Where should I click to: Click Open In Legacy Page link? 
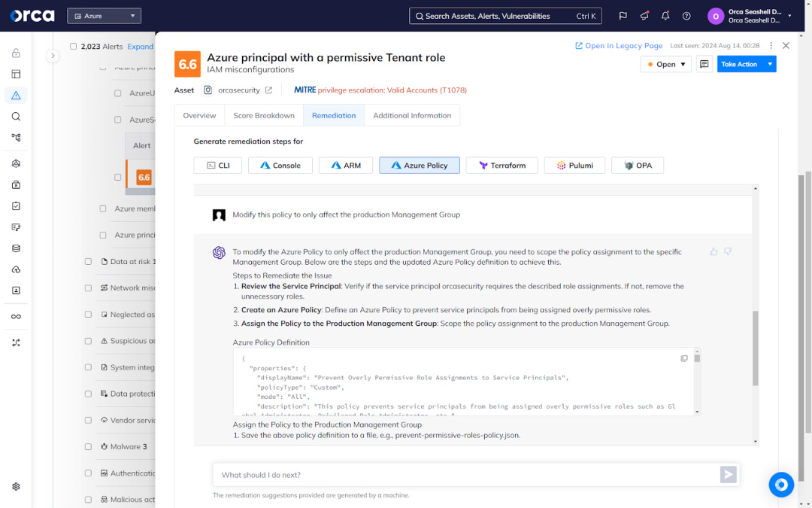[619, 46]
